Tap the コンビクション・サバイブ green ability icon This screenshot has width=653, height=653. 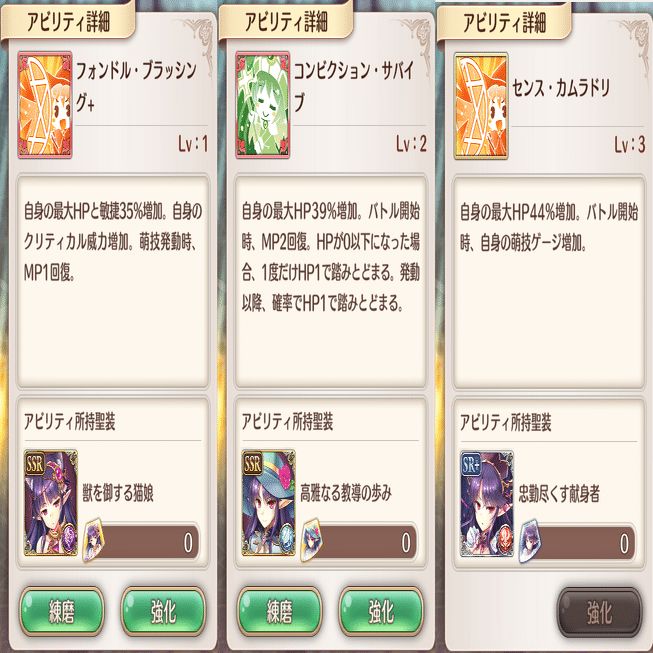(263, 105)
